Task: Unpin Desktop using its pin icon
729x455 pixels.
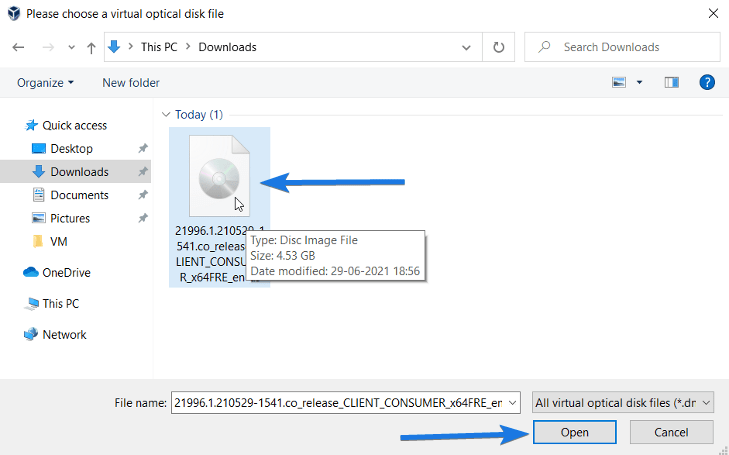Action: pos(143,148)
